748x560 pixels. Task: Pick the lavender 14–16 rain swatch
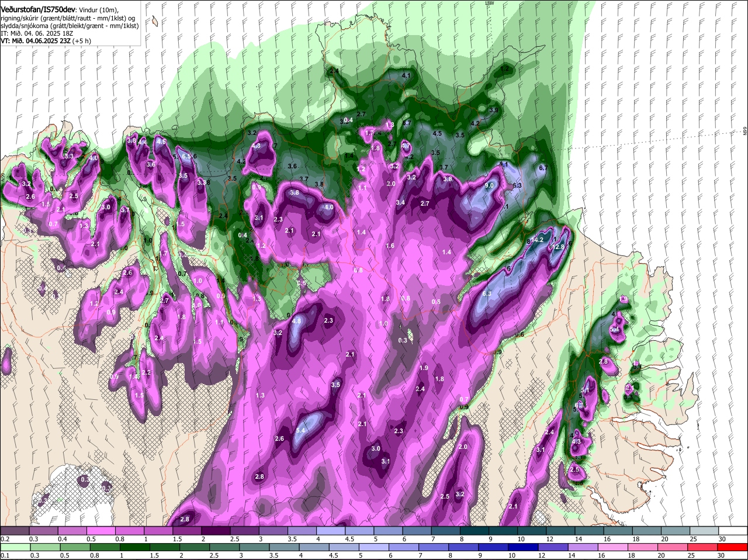click(x=583, y=547)
